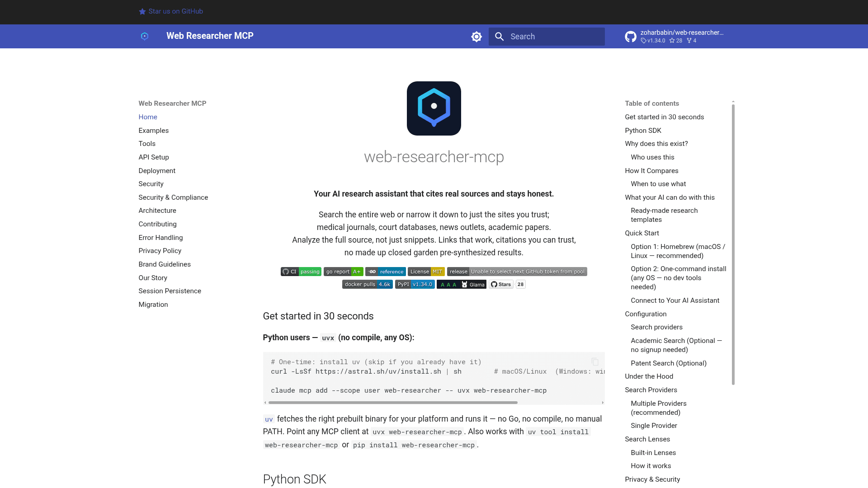
Task: Jump to Who uses this section
Action: coord(652,157)
